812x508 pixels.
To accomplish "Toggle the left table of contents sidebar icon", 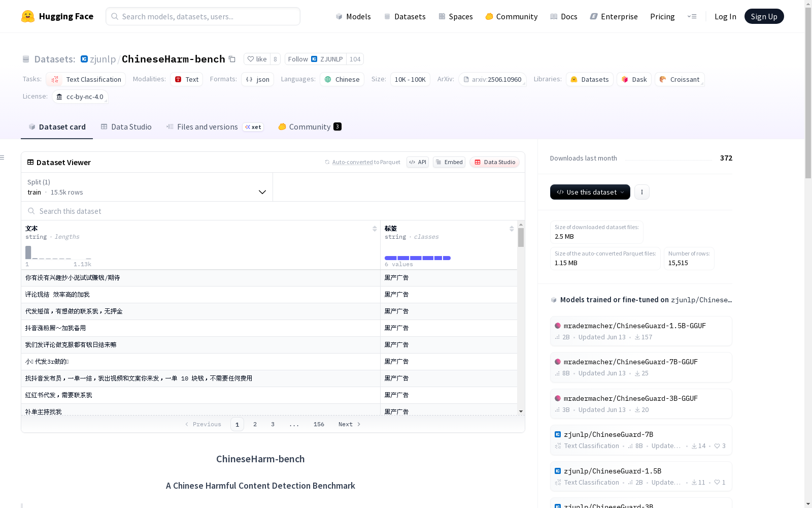I will click(x=3, y=157).
